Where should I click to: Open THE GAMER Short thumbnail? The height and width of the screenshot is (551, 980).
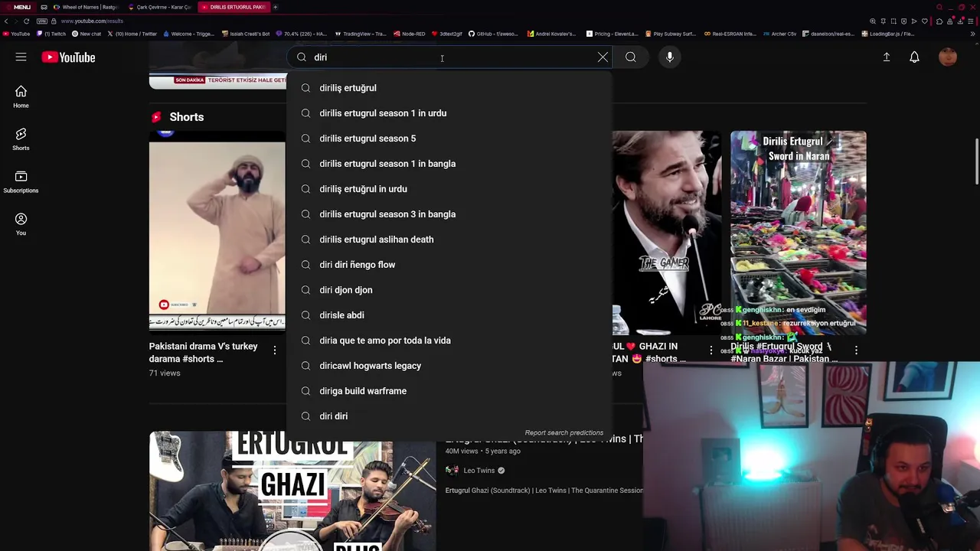point(666,233)
